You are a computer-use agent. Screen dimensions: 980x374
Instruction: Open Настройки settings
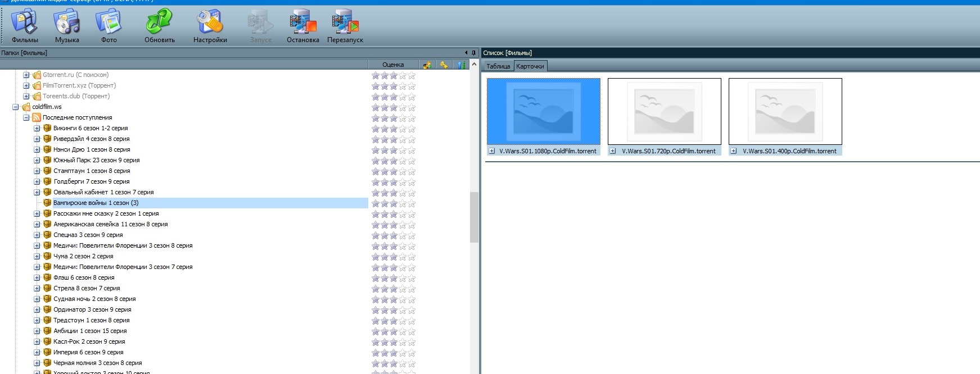coord(210,26)
